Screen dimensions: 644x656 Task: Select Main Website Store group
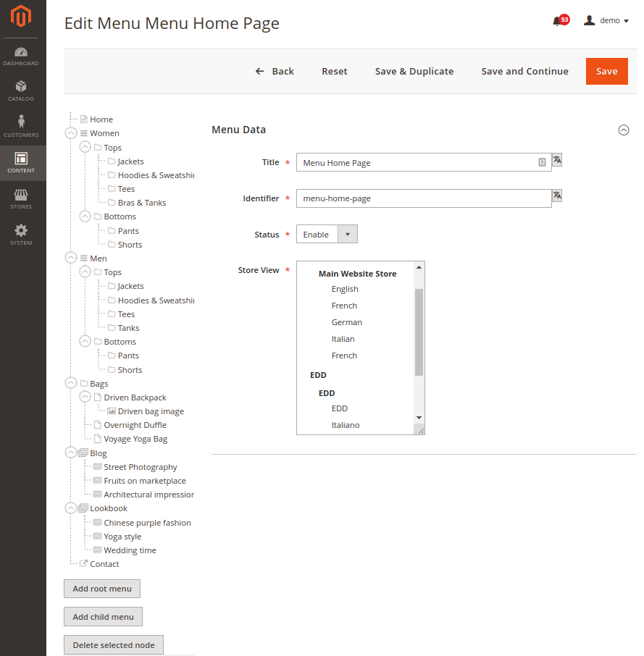tap(357, 274)
